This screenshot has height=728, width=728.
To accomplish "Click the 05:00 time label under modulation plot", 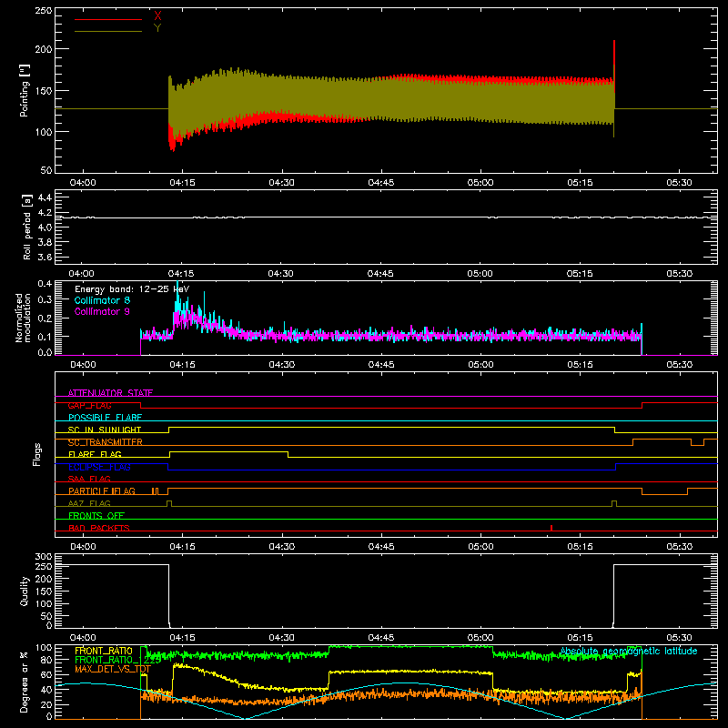I will tap(480, 365).
